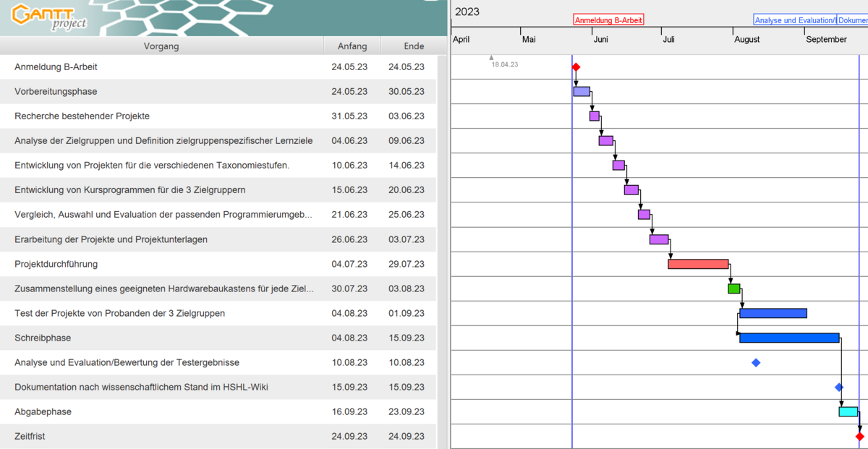
Task: Select the green Zusammenstellung Hardwarebaukasten bar
Action: 733,288
